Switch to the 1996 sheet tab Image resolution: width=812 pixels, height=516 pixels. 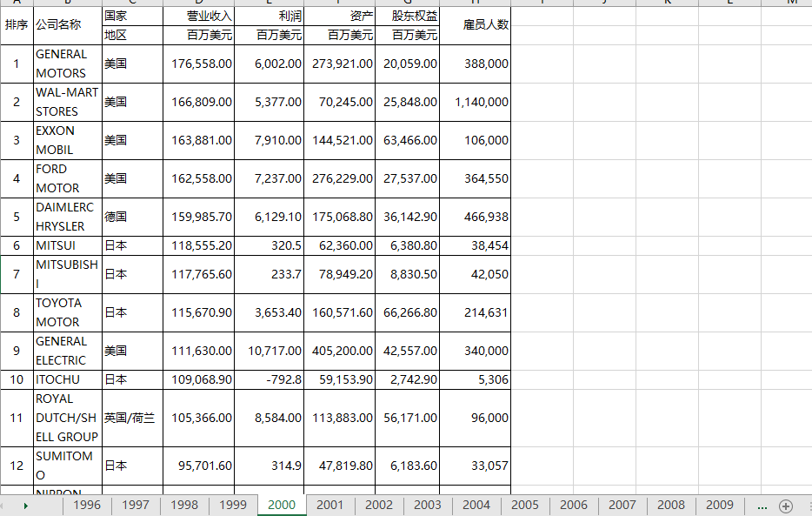87,505
